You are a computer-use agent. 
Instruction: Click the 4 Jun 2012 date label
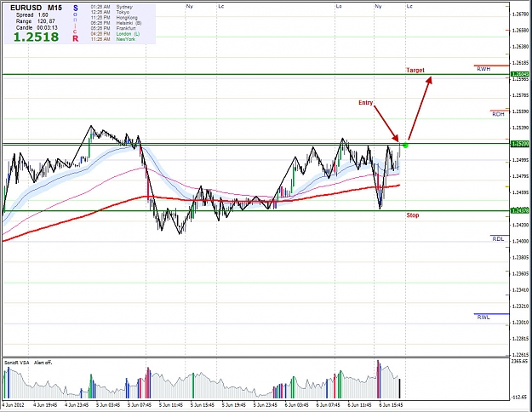pyautogui.click(x=14, y=405)
